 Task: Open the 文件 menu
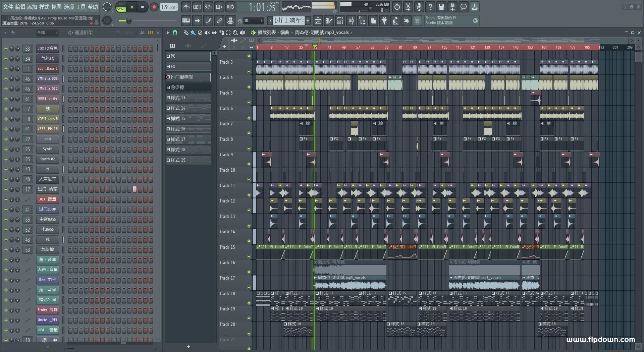8,7
